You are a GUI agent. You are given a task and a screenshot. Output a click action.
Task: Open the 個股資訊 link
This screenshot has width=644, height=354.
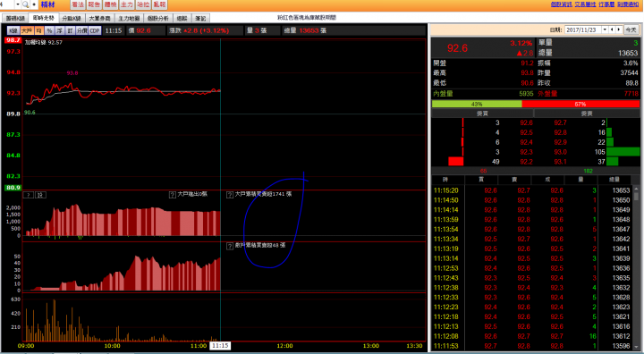561,4
